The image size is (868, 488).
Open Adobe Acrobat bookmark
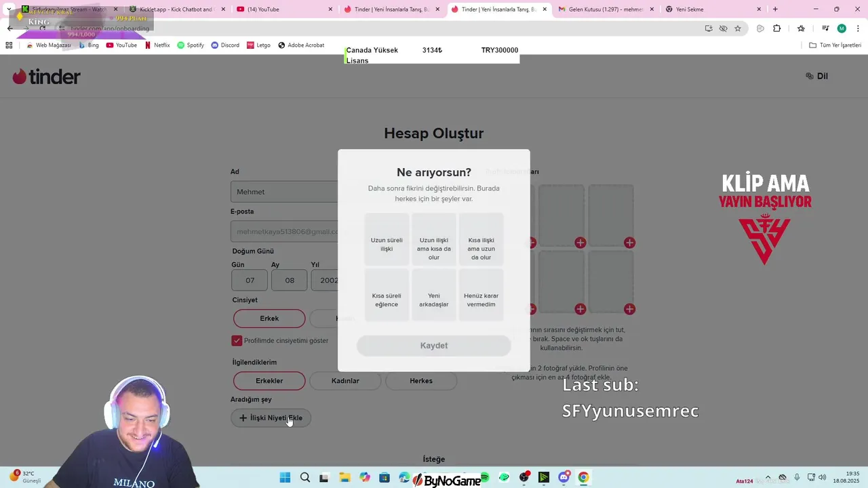point(301,45)
